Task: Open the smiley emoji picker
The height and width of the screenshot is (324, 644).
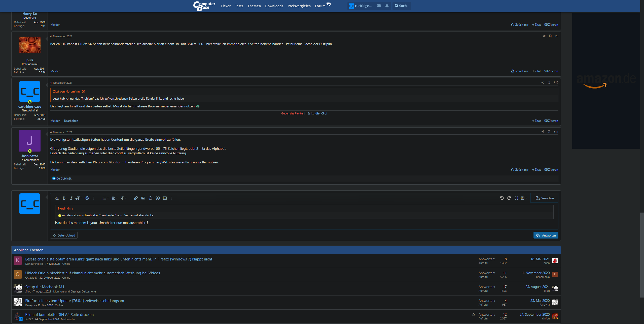Action: (150, 198)
